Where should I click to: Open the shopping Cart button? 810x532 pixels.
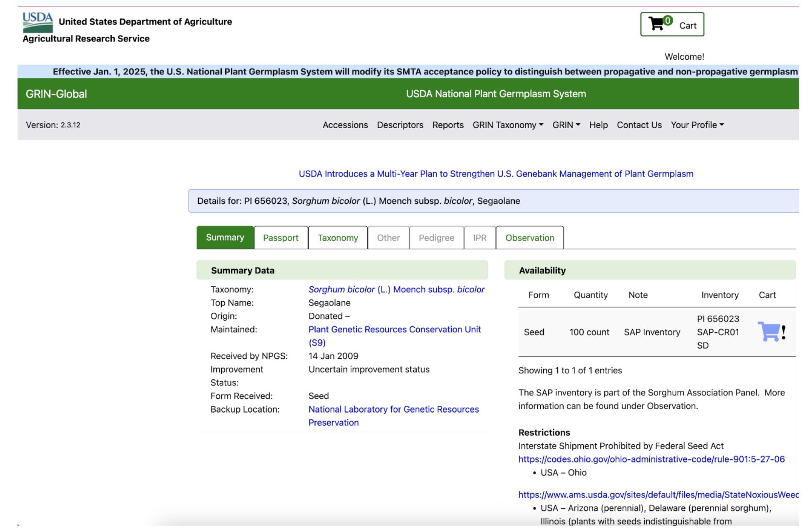tap(672, 24)
